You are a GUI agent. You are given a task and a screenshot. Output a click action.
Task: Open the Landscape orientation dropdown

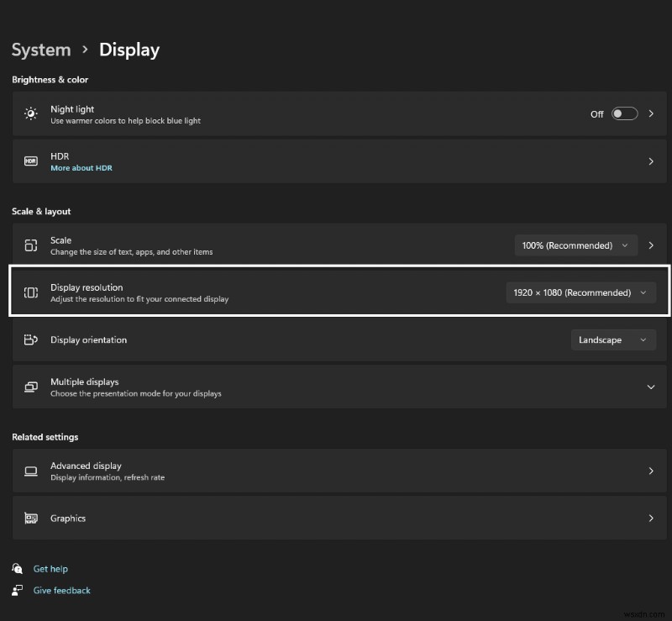tap(613, 339)
